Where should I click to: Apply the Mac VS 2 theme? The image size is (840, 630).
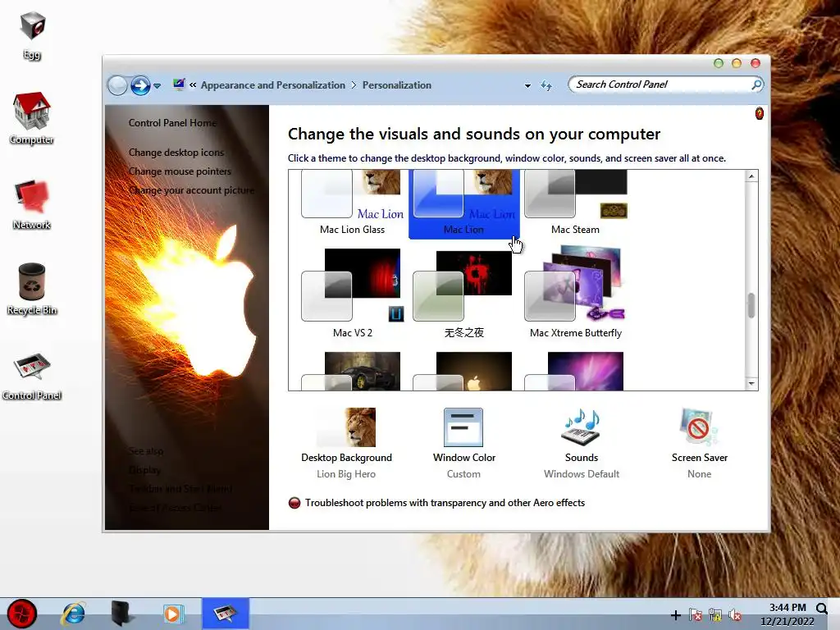pos(352,293)
